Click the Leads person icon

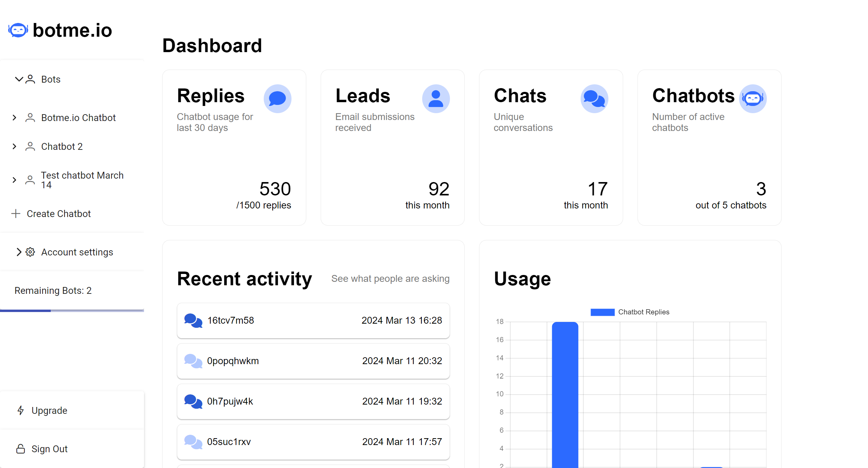(x=436, y=99)
